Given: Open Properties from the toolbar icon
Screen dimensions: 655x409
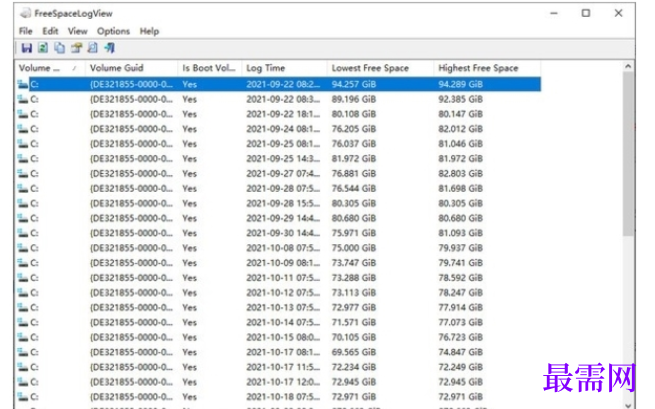Looking at the screenshot, I should click(x=76, y=48).
